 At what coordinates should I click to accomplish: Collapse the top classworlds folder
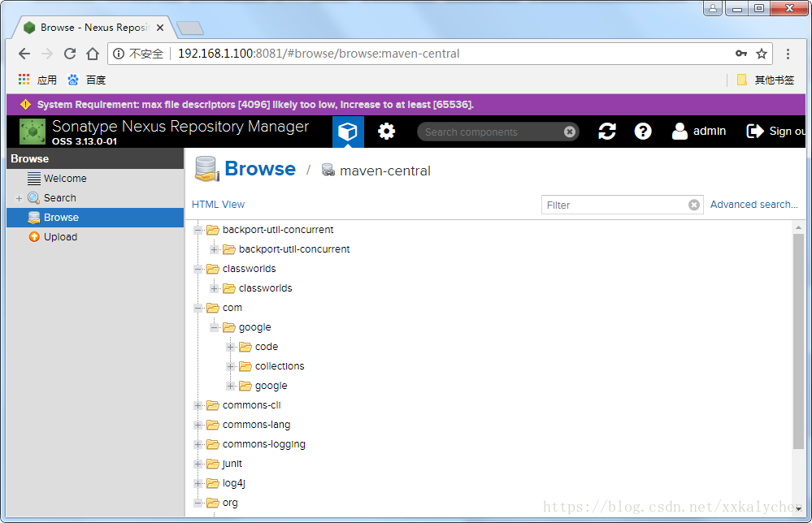pos(198,269)
